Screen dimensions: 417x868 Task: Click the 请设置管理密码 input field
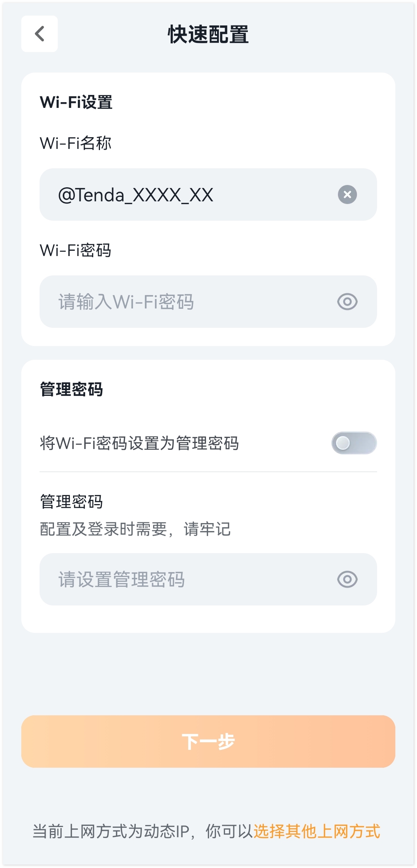tap(182, 580)
